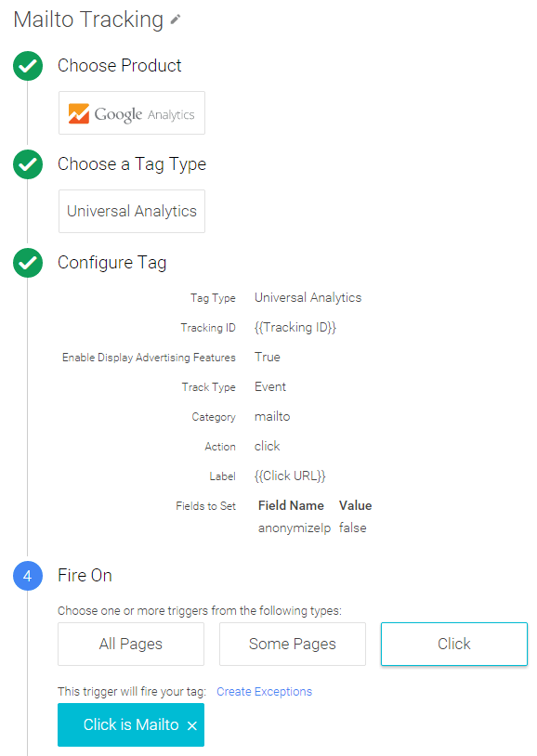Select the Google Analytics product card
Image resolution: width=537 pixels, height=756 pixels.
(x=132, y=112)
